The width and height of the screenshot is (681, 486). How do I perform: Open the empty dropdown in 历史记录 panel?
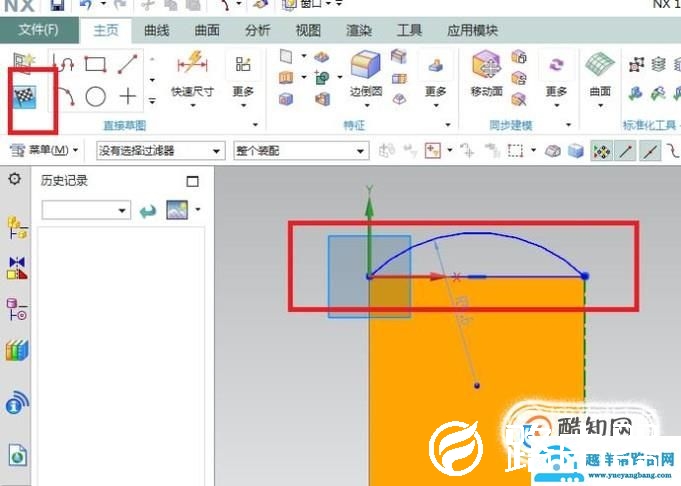[86, 211]
